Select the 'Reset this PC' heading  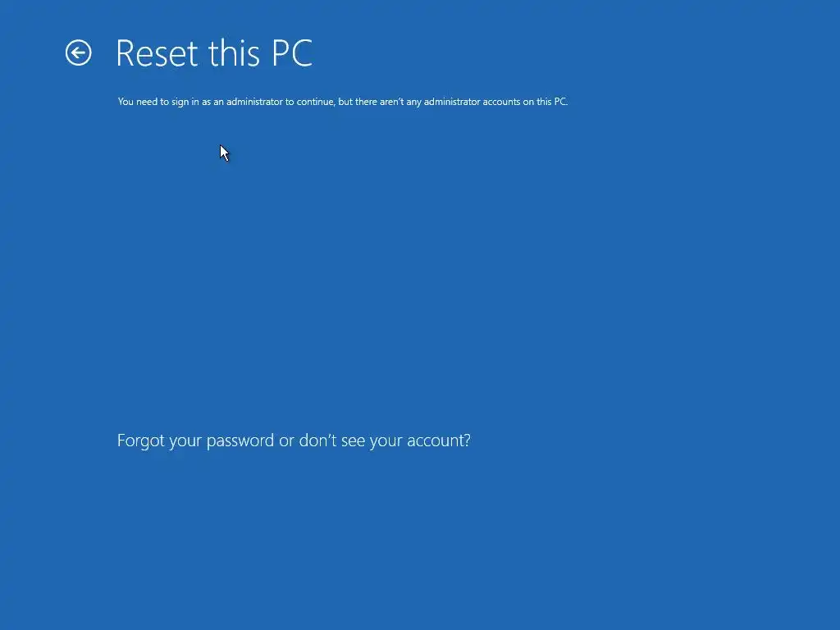click(x=214, y=53)
